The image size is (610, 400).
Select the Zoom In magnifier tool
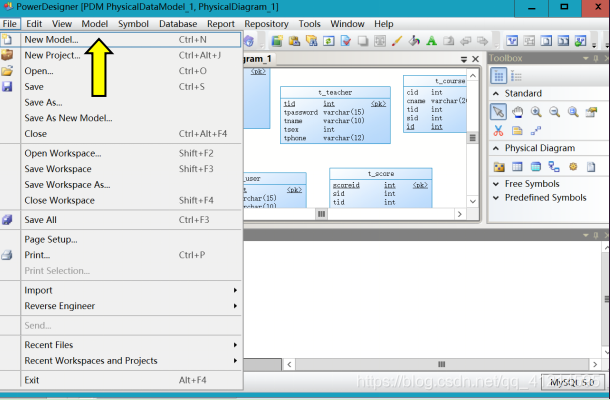tap(536, 112)
